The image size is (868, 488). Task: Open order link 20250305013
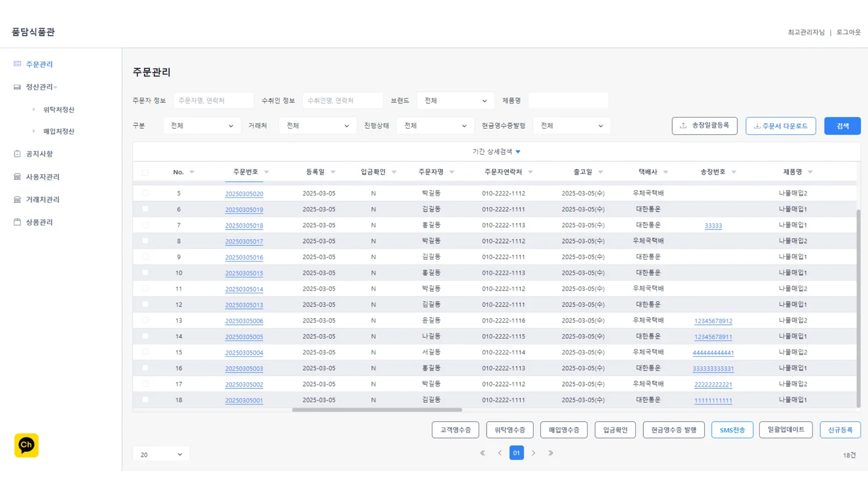(x=244, y=305)
